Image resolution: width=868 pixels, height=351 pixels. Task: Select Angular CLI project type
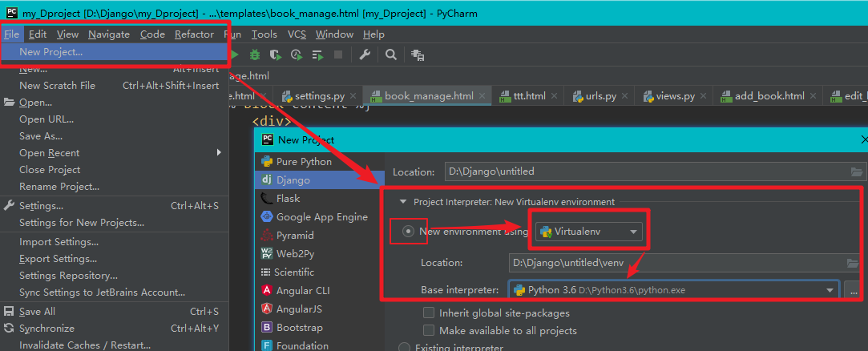303,290
